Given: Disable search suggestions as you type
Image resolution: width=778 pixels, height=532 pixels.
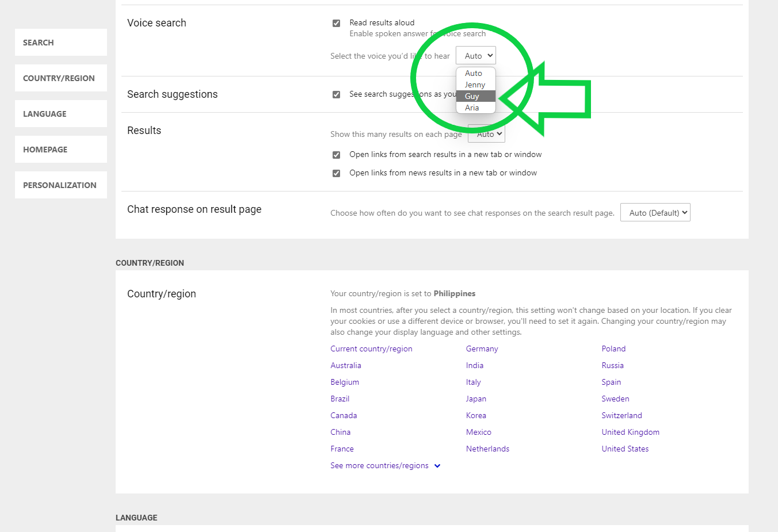Looking at the screenshot, I should [336, 94].
